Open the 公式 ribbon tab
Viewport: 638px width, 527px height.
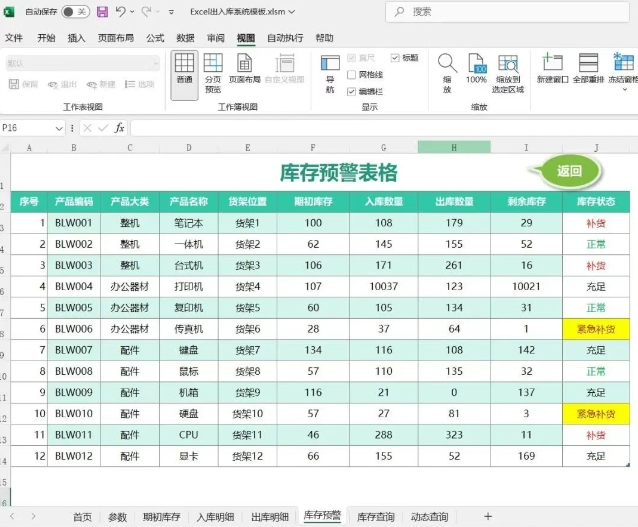point(155,38)
